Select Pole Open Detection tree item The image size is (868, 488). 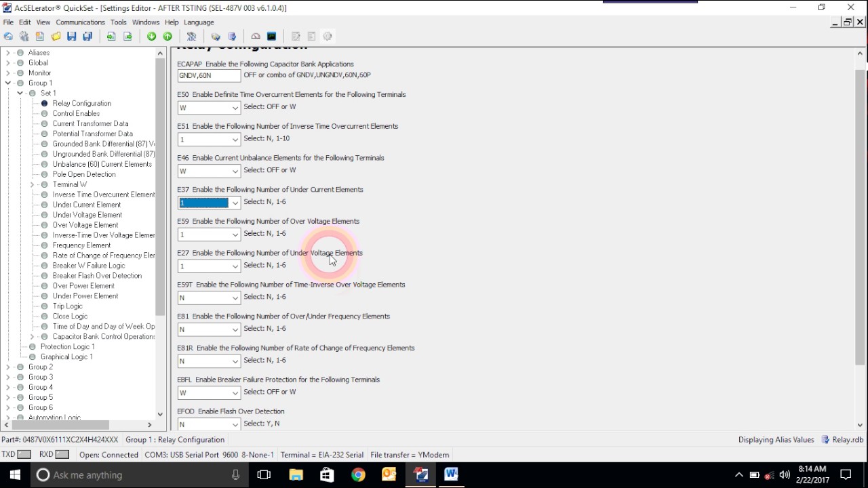[x=84, y=175]
